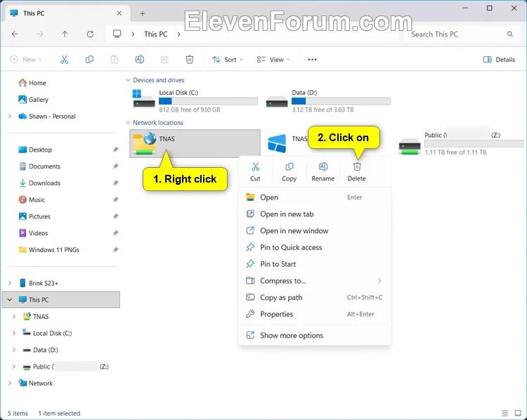Click Delete in the context menu
527x420 pixels.
[x=356, y=171]
